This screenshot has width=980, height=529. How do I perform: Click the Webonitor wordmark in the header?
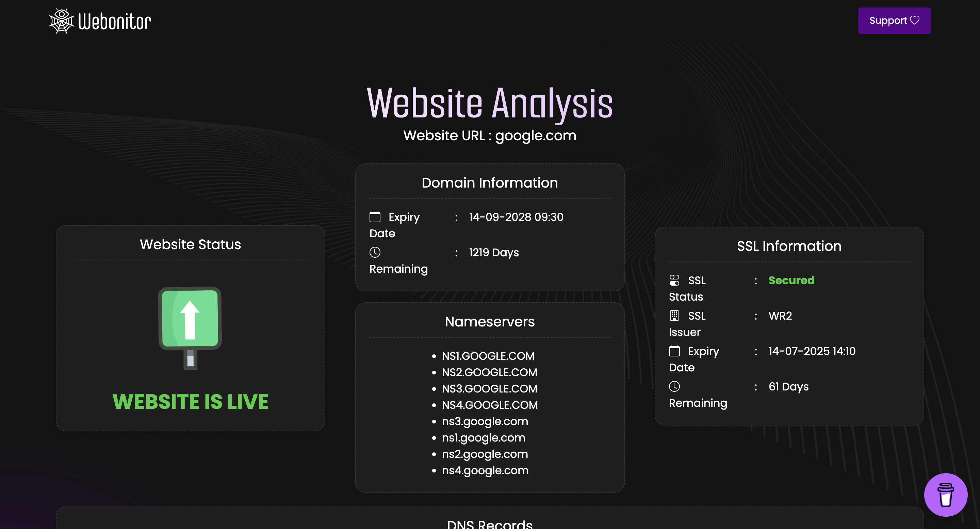(115, 21)
